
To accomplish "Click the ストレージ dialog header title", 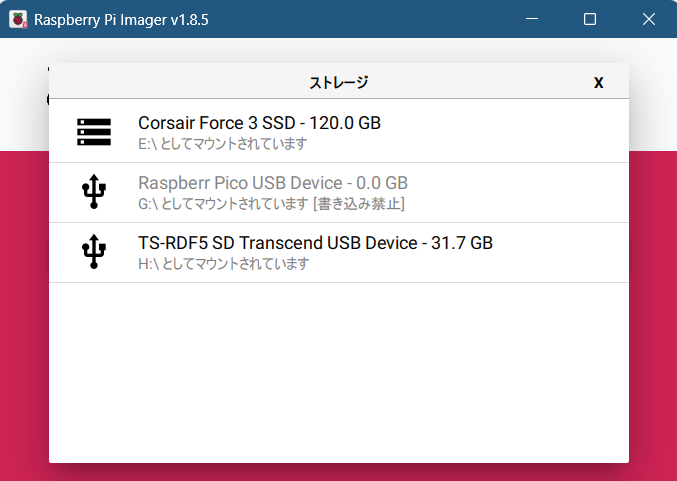I will 339,82.
